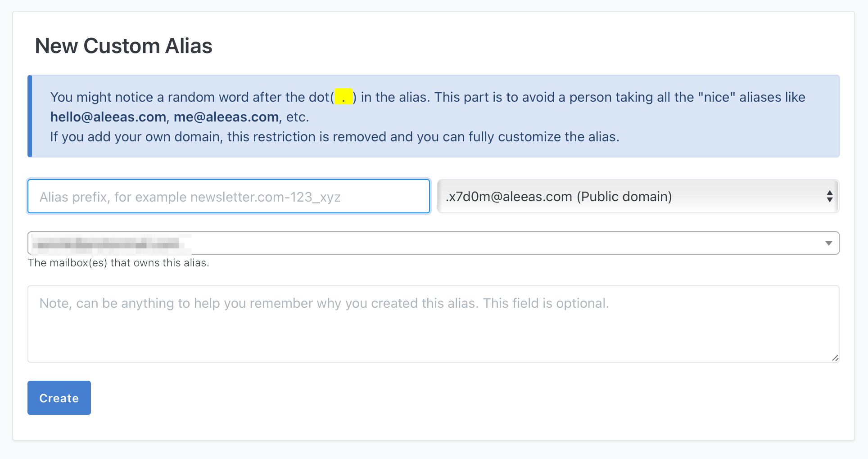Image resolution: width=868 pixels, height=459 pixels.
Task: Click the bold hello@aleeas.com text
Action: pyautogui.click(x=108, y=117)
